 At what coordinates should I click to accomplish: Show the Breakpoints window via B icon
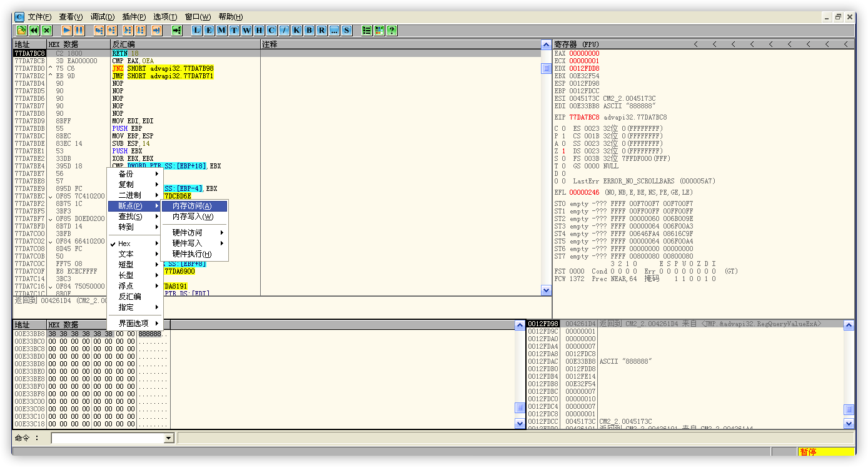click(309, 30)
